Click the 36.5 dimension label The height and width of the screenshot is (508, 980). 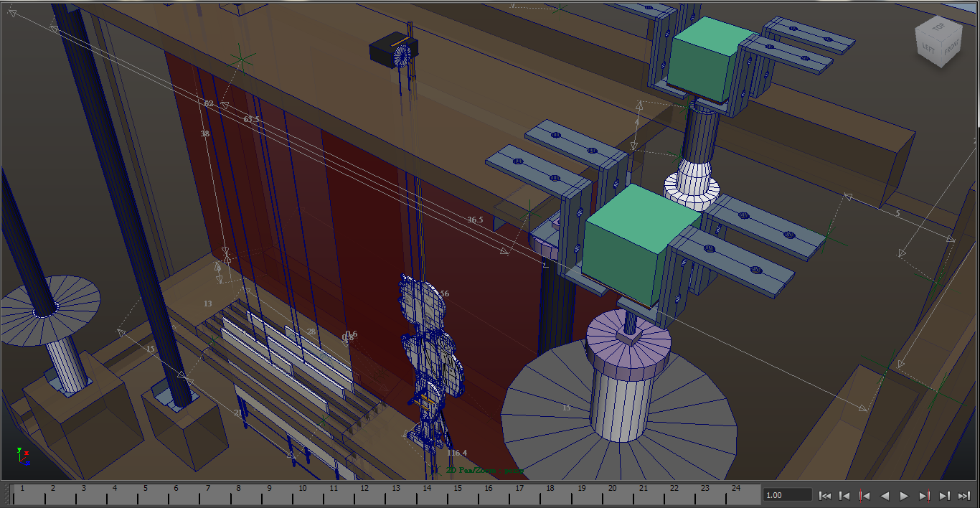pyautogui.click(x=475, y=220)
